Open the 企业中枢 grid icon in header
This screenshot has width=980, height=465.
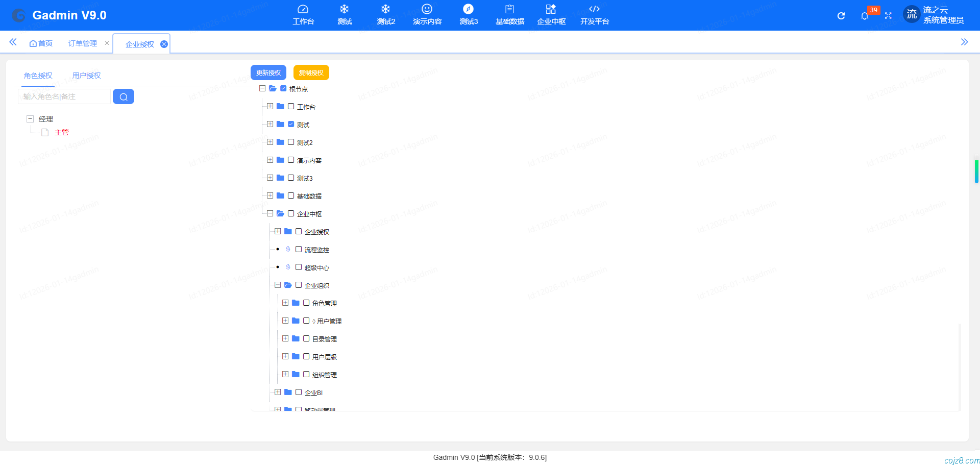click(551, 9)
